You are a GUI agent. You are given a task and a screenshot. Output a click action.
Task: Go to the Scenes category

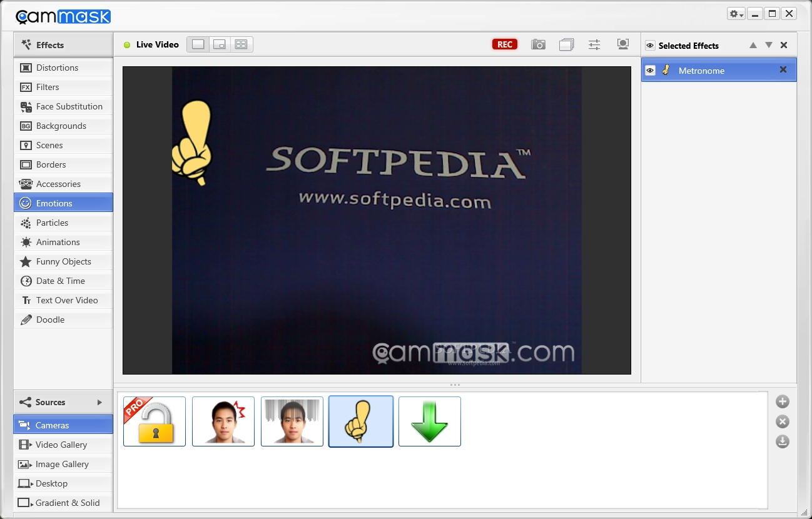[x=63, y=145]
